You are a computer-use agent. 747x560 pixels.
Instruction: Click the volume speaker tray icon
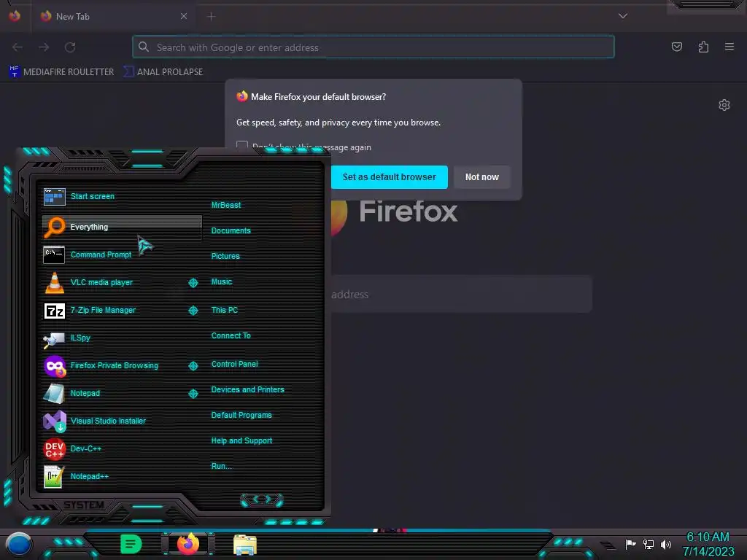click(665, 544)
